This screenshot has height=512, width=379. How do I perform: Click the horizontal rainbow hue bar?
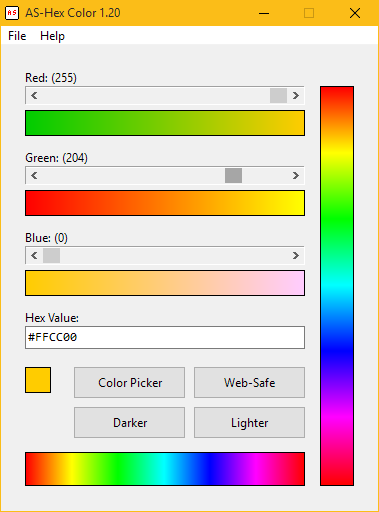(165, 469)
